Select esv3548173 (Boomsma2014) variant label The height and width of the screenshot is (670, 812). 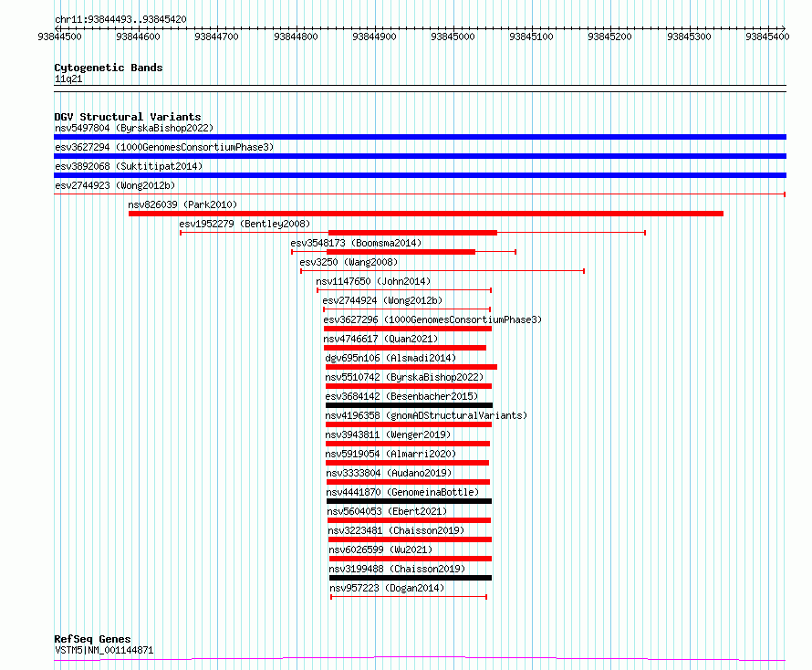coord(356,243)
